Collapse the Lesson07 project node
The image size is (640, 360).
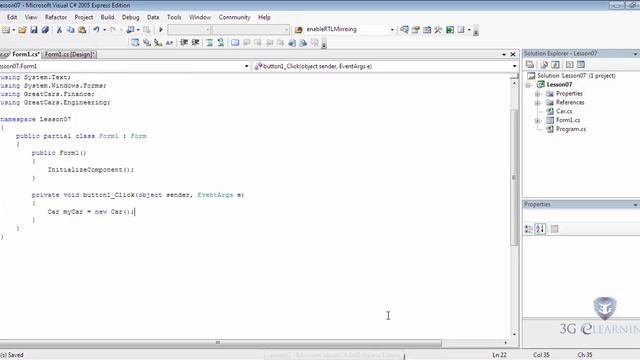[x=528, y=85]
